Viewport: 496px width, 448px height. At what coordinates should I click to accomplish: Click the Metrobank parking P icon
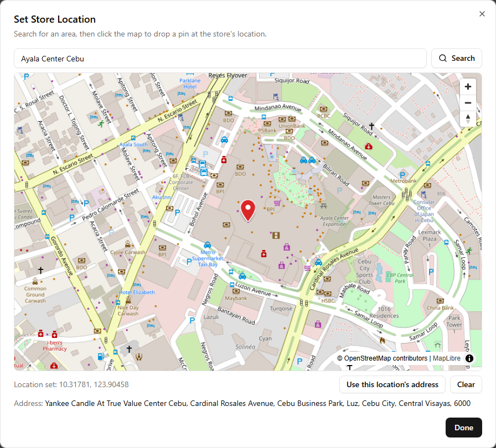[402, 175]
